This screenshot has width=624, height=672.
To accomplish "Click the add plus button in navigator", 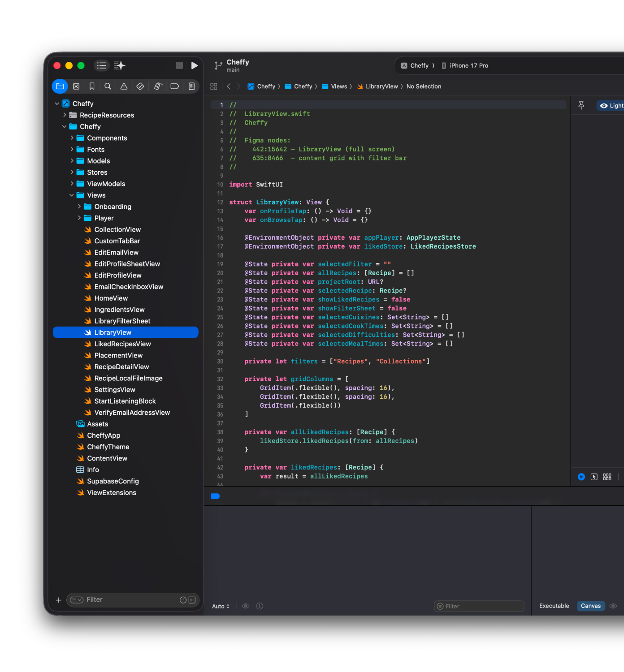I will (x=58, y=600).
